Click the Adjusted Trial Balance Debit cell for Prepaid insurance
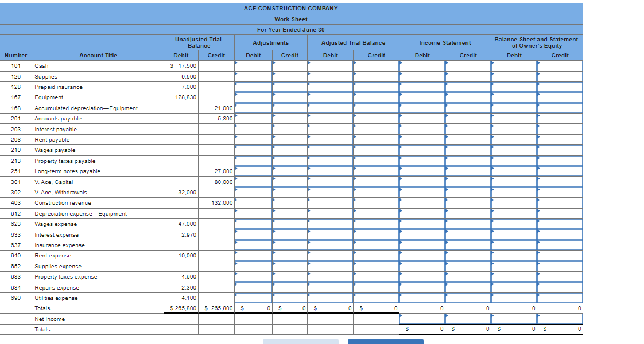Viewport: 644px width, 344px height. (330, 87)
